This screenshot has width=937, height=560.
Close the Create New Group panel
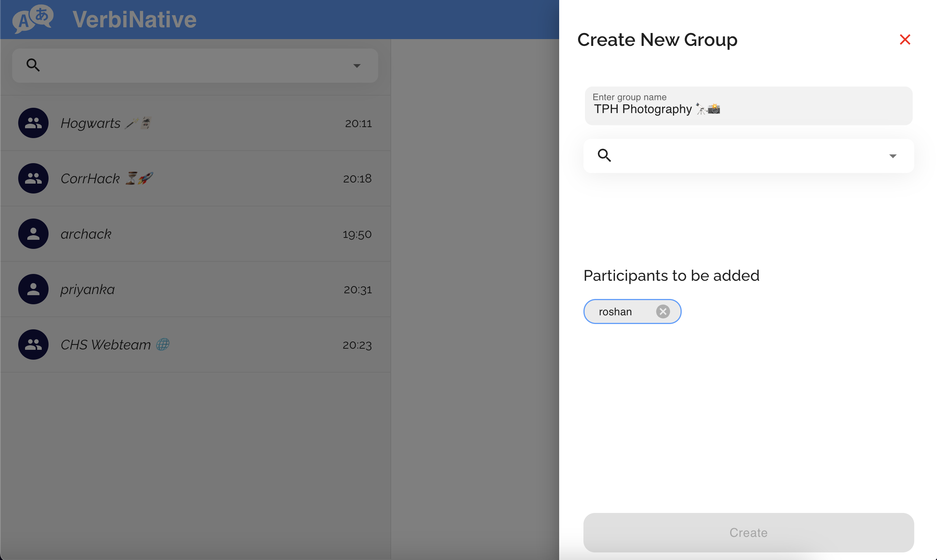point(905,39)
